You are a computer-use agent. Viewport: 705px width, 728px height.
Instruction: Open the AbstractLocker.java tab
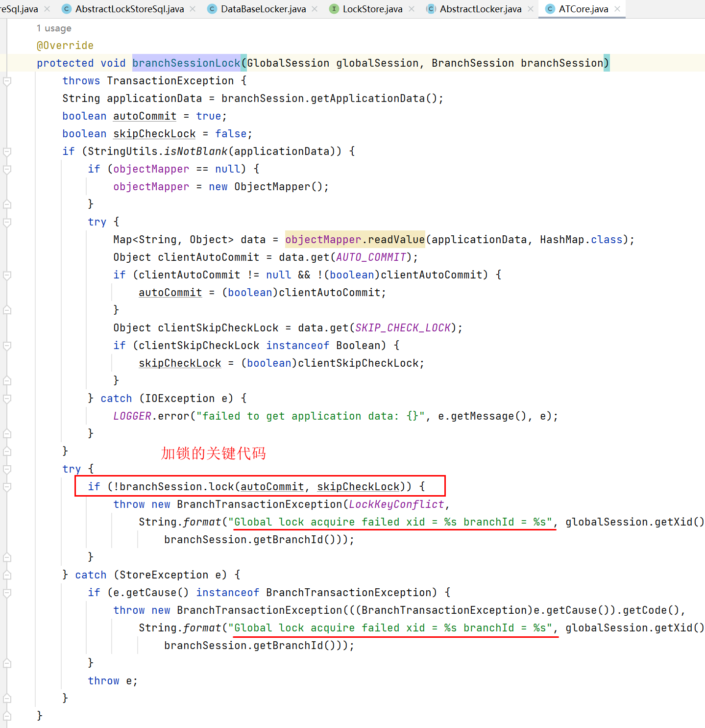480,9
